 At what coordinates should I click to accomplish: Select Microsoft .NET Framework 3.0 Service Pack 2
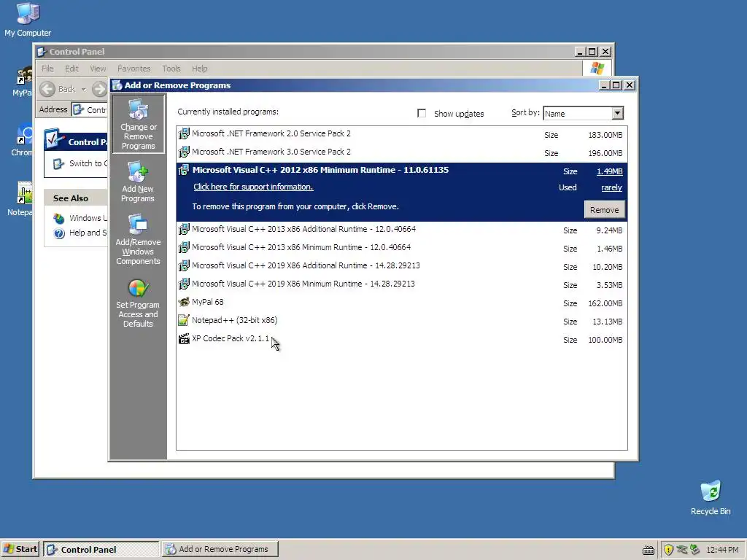click(402, 153)
